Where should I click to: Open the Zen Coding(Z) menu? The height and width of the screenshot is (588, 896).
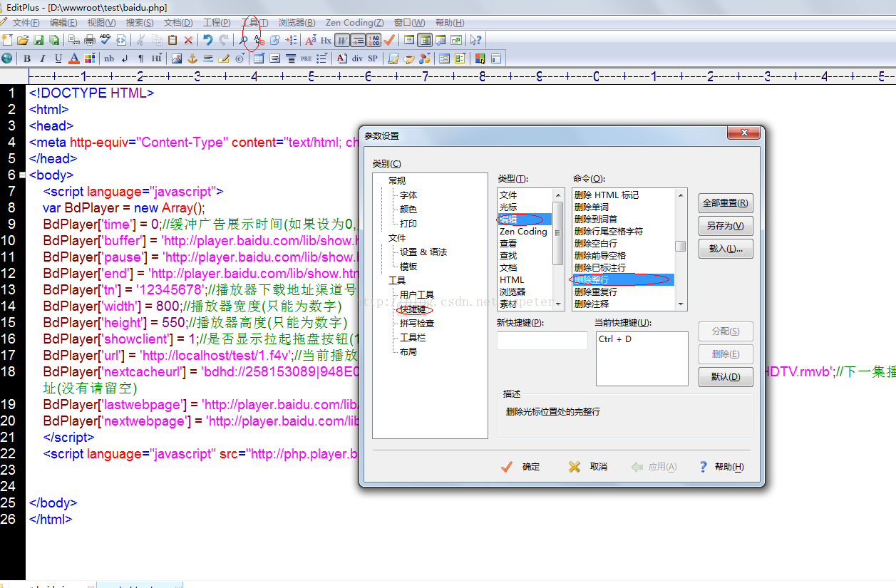click(x=354, y=23)
